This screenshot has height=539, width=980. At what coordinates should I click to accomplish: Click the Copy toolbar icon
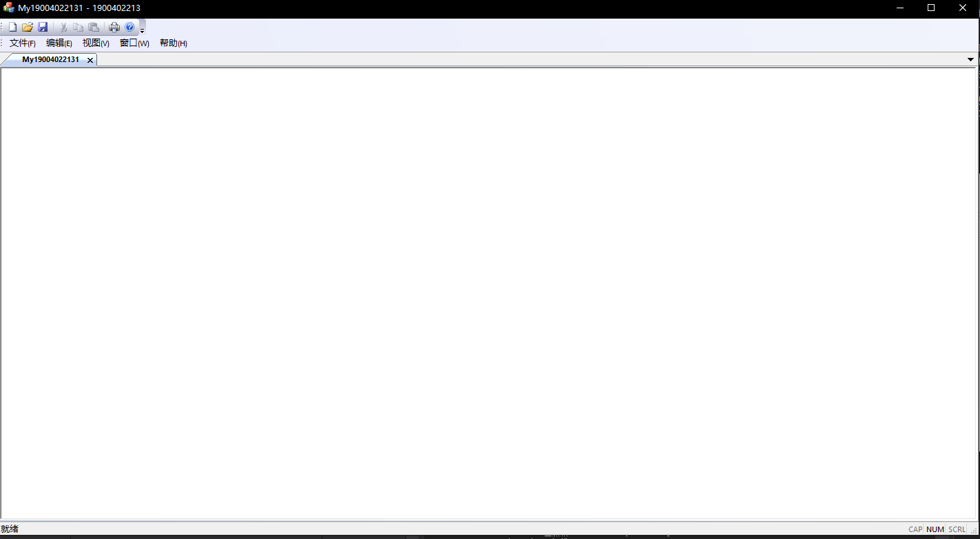[x=79, y=28]
